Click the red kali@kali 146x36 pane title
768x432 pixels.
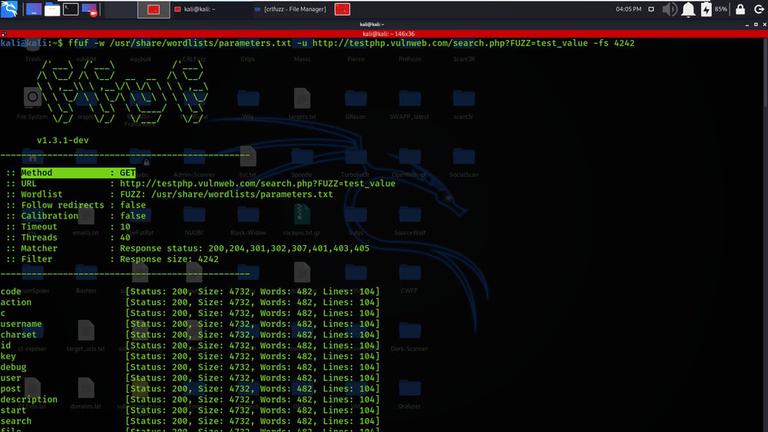(x=388, y=34)
